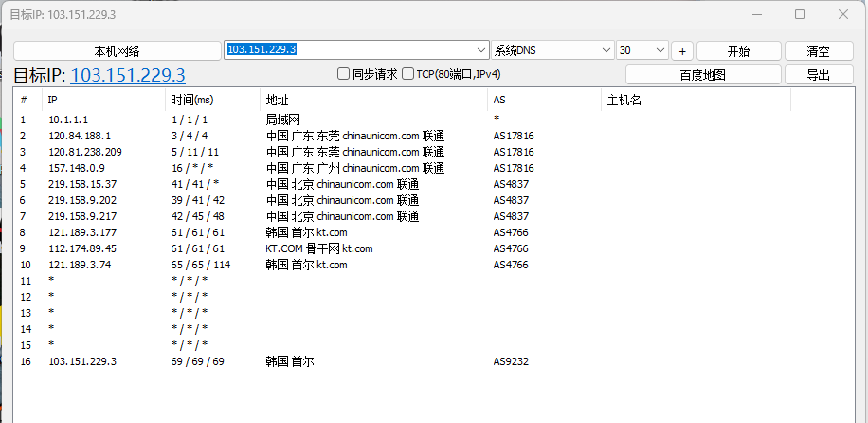Click the plus button next to hop count

tap(682, 51)
